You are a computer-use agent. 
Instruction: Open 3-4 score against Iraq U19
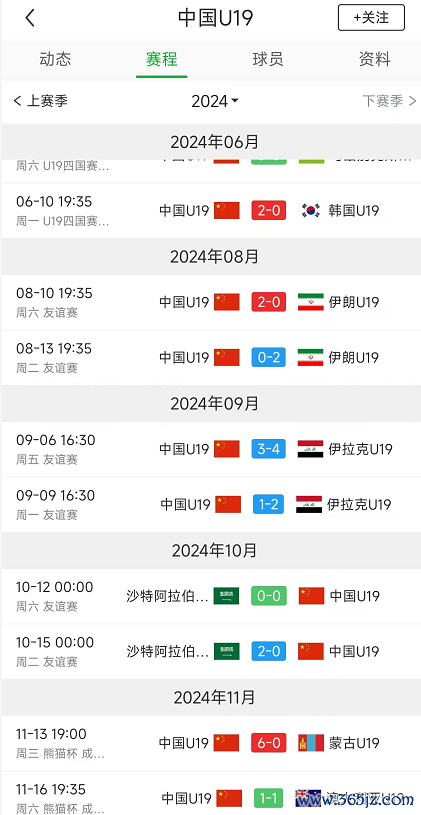pos(269,449)
